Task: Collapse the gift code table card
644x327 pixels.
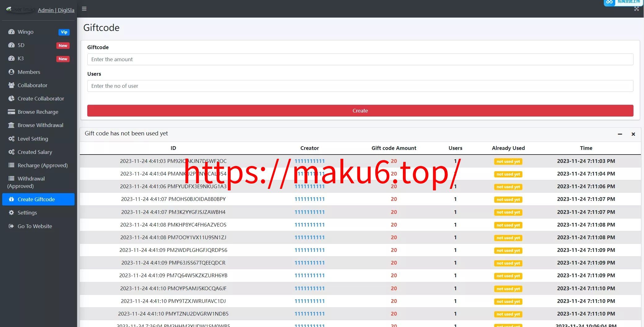Action: coord(620,134)
